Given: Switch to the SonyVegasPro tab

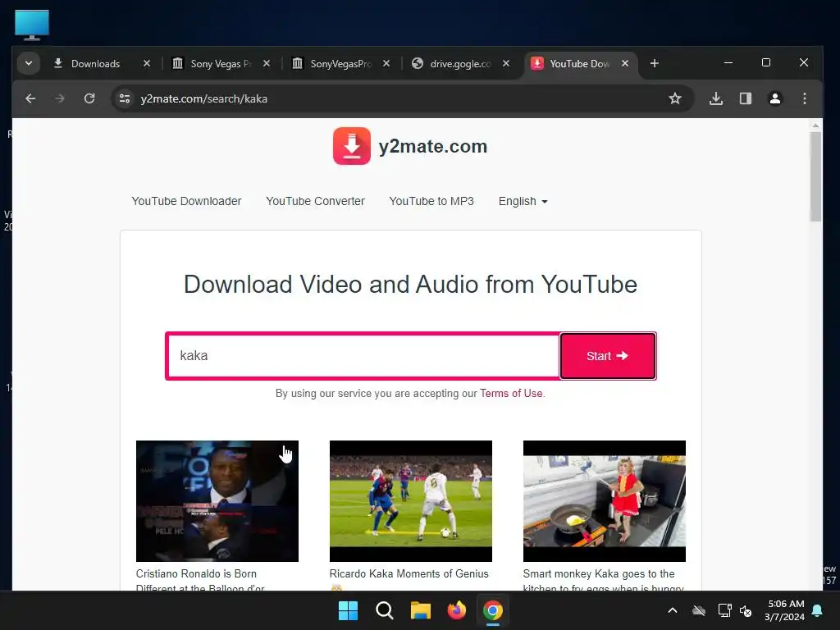Looking at the screenshot, I should tap(340, 64).
